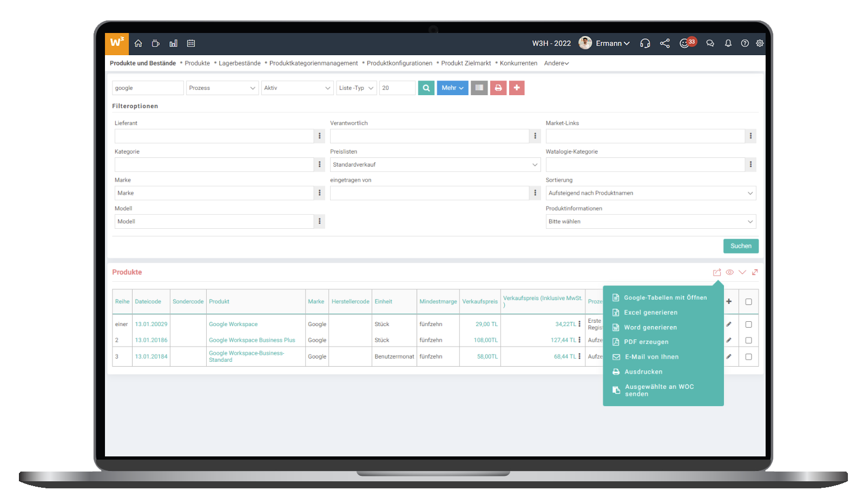Image resolution: width=863 pixels, height=504 pixels.
Task: Open the bar chart icon in top bar
Action: point(173,43)
